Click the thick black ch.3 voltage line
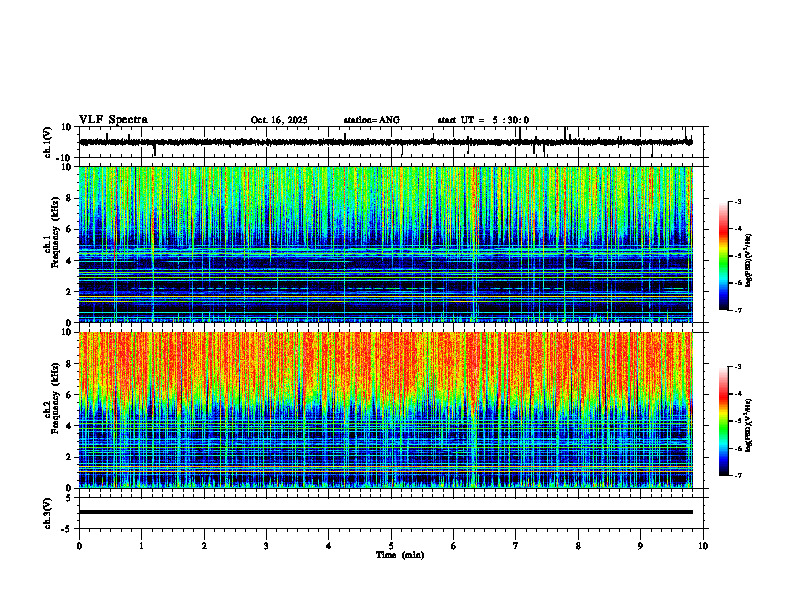 (386, 512)
